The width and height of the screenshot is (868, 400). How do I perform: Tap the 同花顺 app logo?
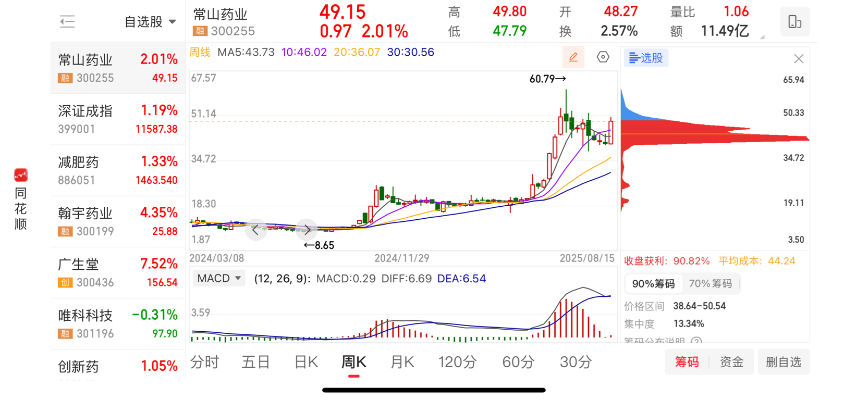coord(21,175)
